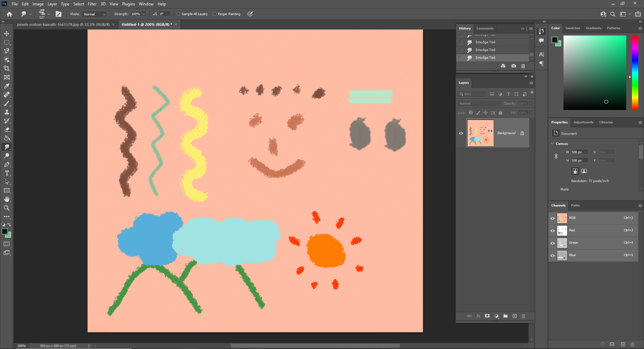Toggle Quick Mask mode
Image resolution: width=644 pixels, height=349 pixels.
pos(7,244)
